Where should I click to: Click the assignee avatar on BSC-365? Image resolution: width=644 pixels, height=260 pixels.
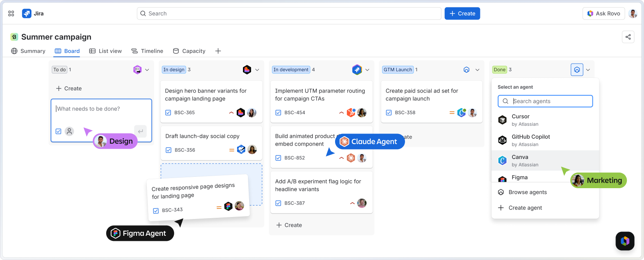pos(252,113)
